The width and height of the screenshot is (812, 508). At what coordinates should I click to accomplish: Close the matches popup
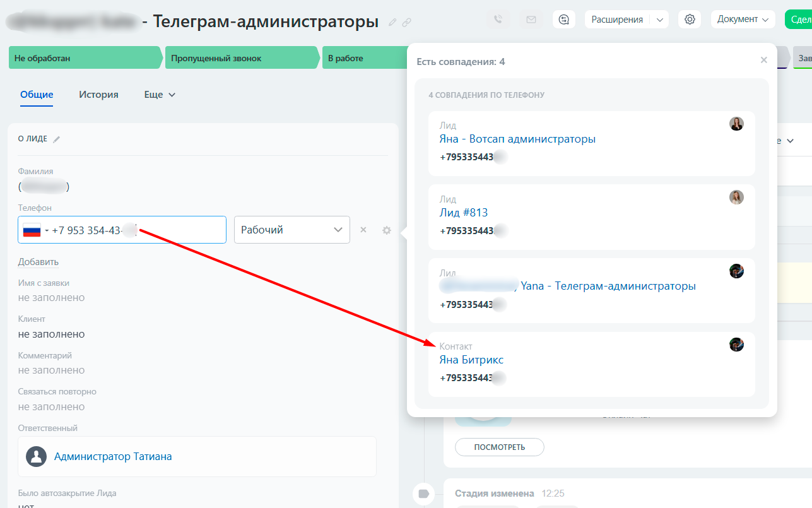point(764,60)
